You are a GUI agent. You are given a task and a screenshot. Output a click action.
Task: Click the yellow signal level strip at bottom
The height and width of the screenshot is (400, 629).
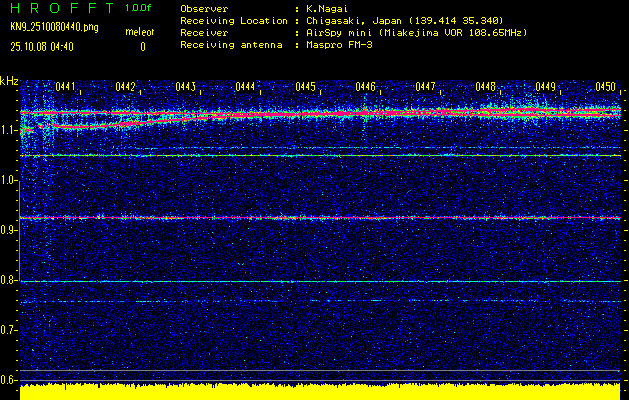[x=320, y=391]
